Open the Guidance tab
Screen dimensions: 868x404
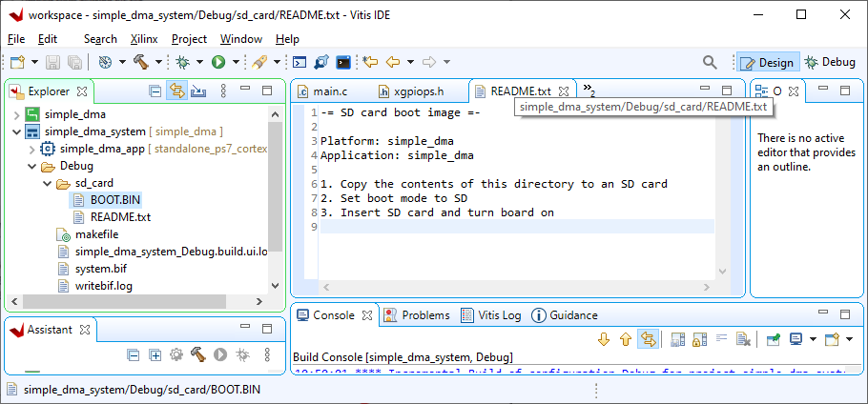564,315
